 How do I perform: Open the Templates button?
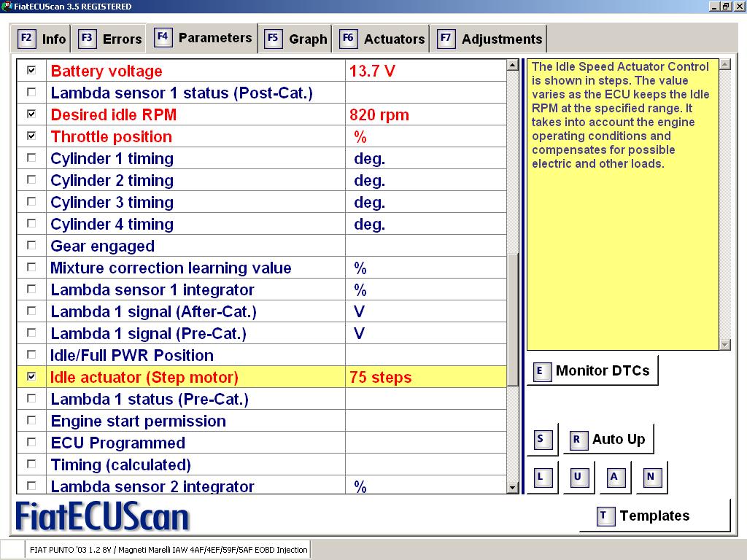pos(654,516)
